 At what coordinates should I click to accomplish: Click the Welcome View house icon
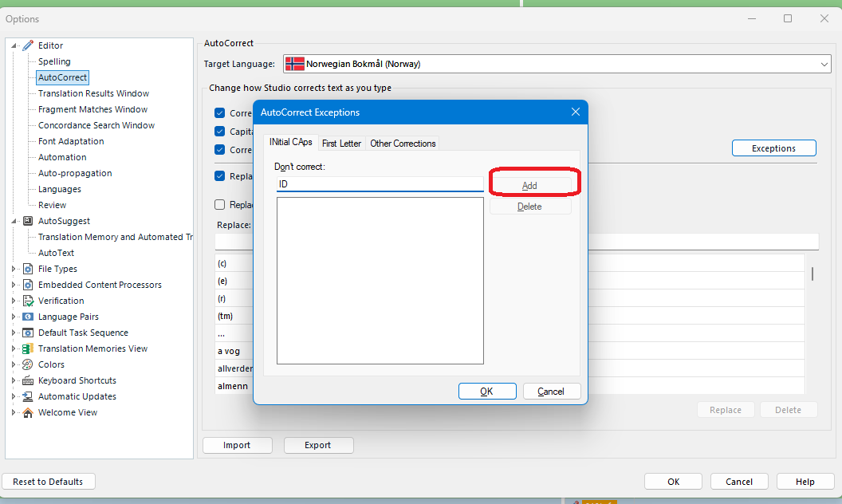pyautogui.click(x=28, y=412)
